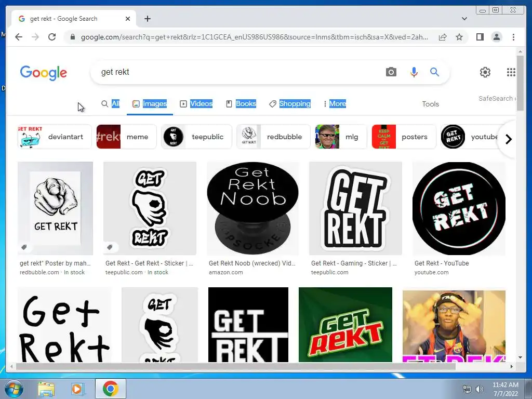
Task: Open the round black Get Rekt YouTube image
Action: coord(459,208)
